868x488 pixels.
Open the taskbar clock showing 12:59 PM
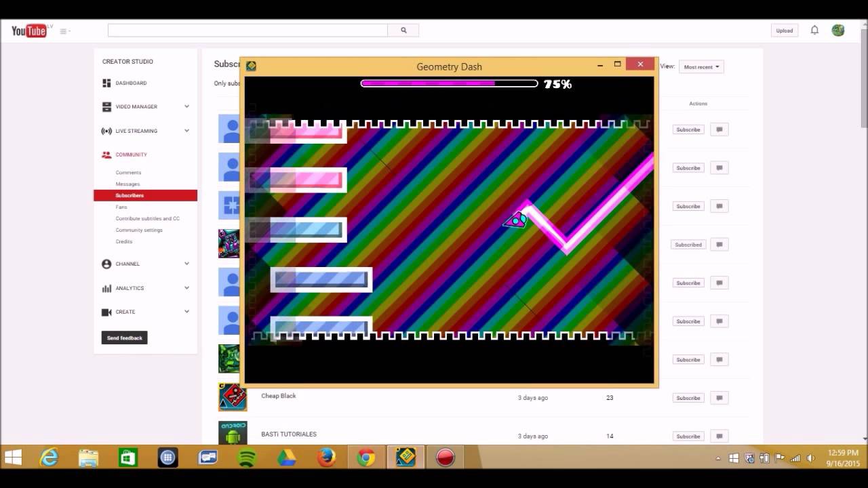[843, 458]
